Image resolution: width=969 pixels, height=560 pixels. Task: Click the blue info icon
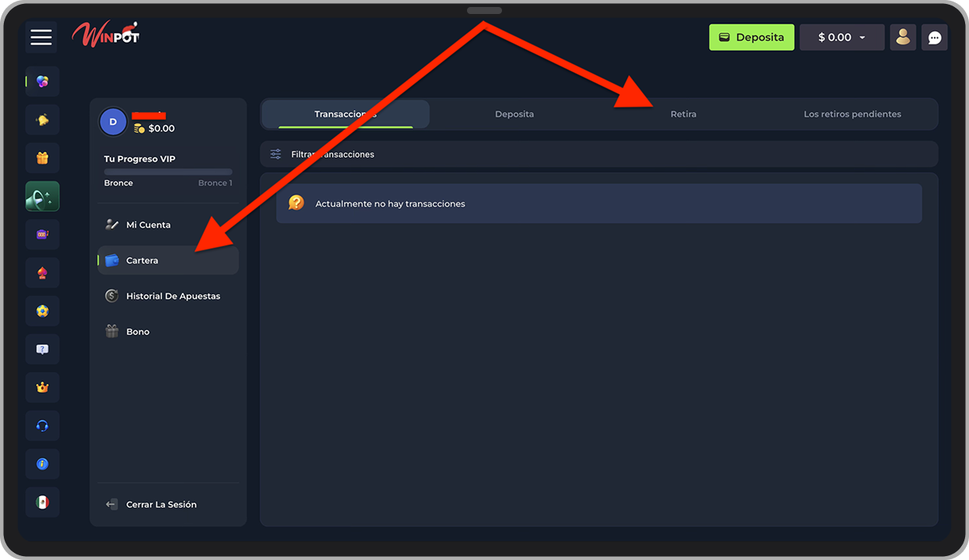(x=43, y=464)
